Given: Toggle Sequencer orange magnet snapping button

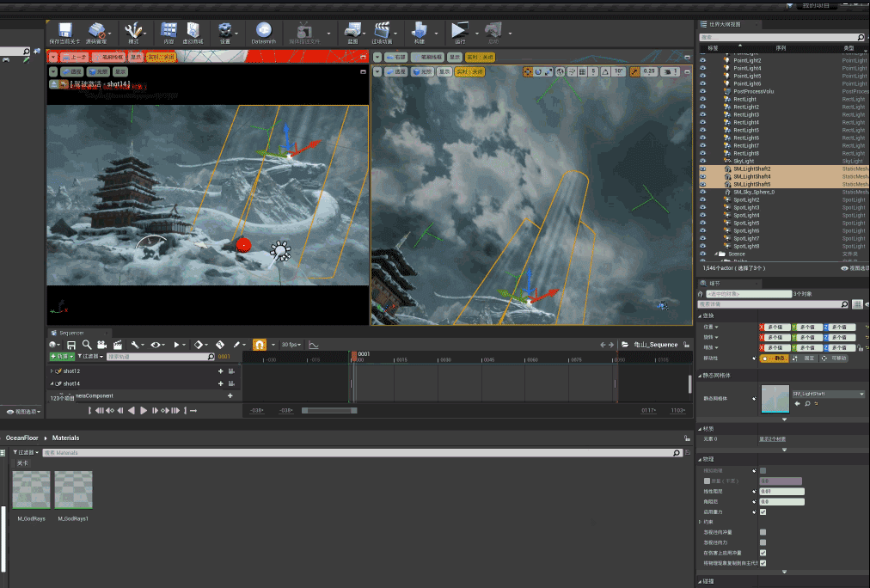Looking at the screenshot, I should pyautogui.click(x=259, y=345).
